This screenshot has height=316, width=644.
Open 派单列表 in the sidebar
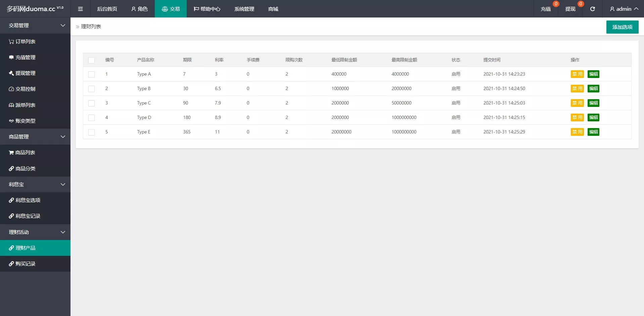coord(22,105)
